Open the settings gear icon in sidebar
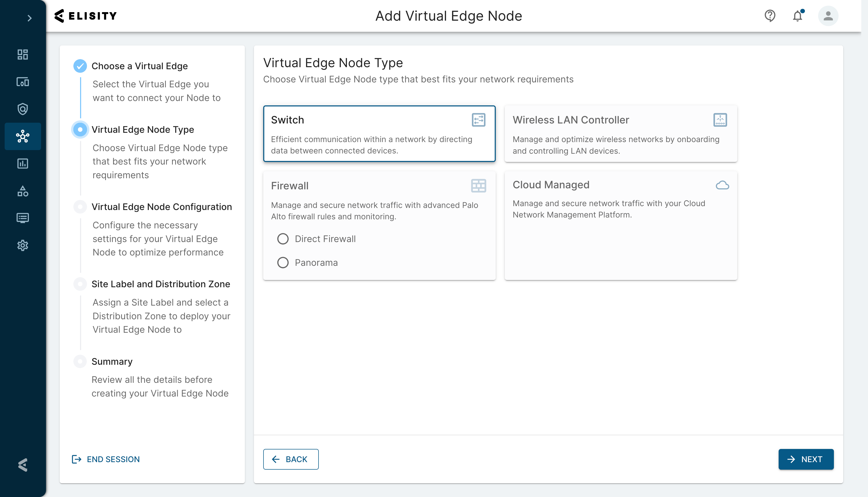868x497 pixels. click(x=23, y=245)
